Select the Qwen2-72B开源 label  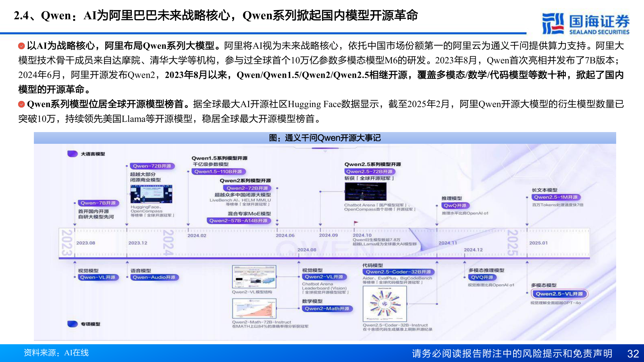pos(247,188)
